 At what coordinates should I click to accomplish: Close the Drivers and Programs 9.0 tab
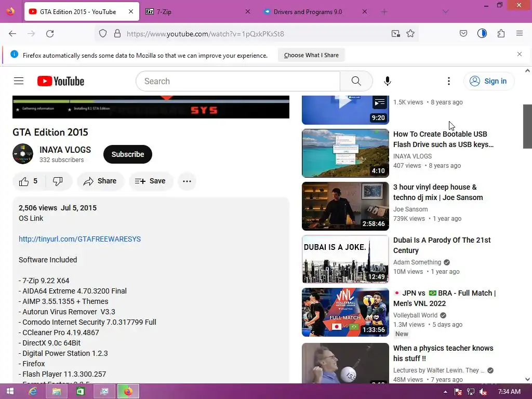(365, 11)
